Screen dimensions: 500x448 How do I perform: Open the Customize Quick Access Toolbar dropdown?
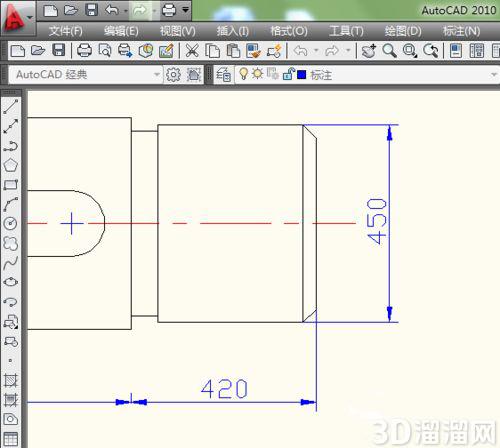point(185,10)
